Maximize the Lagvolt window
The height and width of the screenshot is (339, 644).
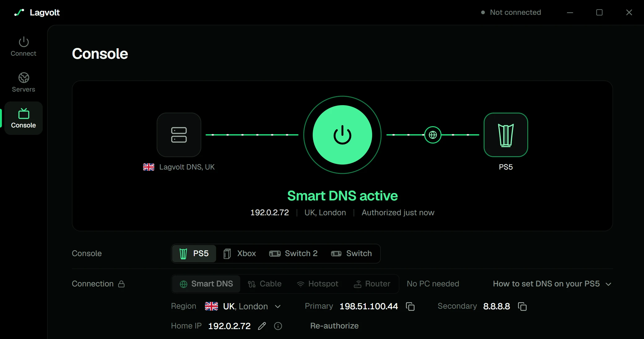pos(599,12)
